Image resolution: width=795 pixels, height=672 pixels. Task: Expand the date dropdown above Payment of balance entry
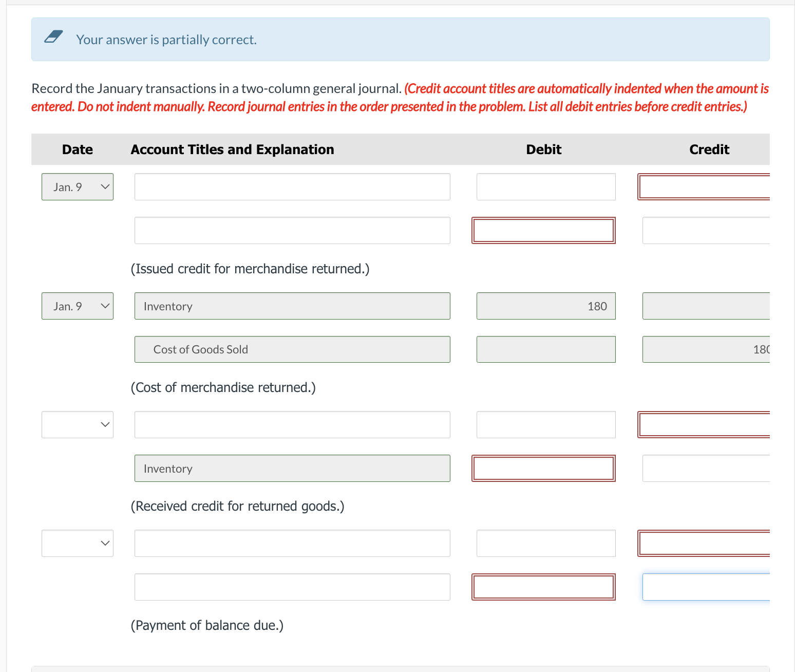[77, 543]
